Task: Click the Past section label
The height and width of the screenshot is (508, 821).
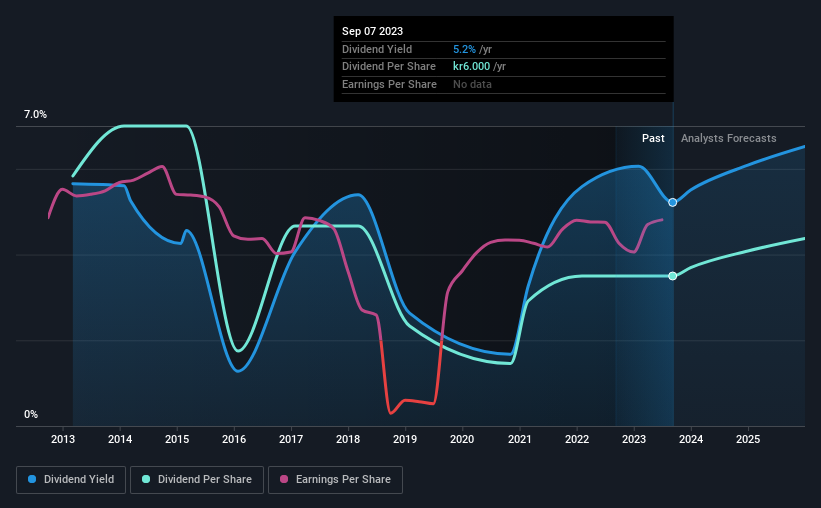Action: (x=653, y=138)
